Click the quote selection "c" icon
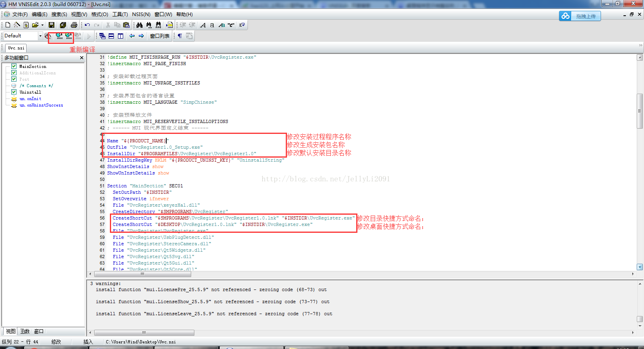Image resolution: width=644 pixels, height=349 pixels. pos(231,25)
